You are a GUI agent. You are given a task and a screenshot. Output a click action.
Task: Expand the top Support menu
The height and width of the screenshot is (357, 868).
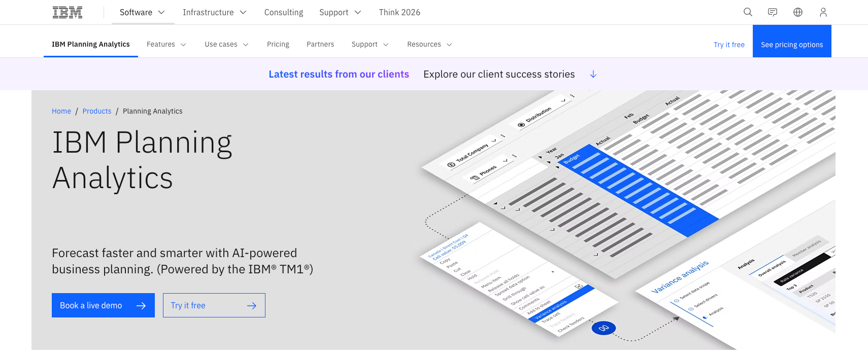click(x=340, y=12)
